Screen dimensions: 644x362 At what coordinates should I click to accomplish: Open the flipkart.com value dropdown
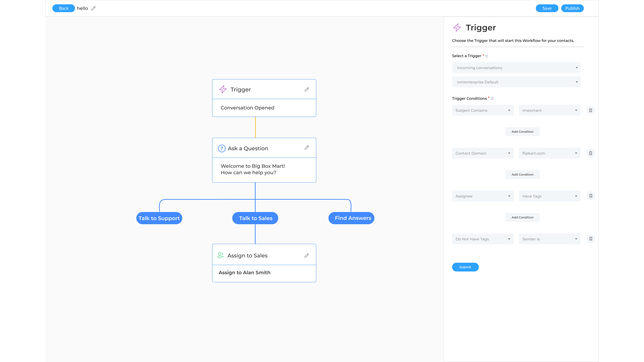click(x=550, y=153)
